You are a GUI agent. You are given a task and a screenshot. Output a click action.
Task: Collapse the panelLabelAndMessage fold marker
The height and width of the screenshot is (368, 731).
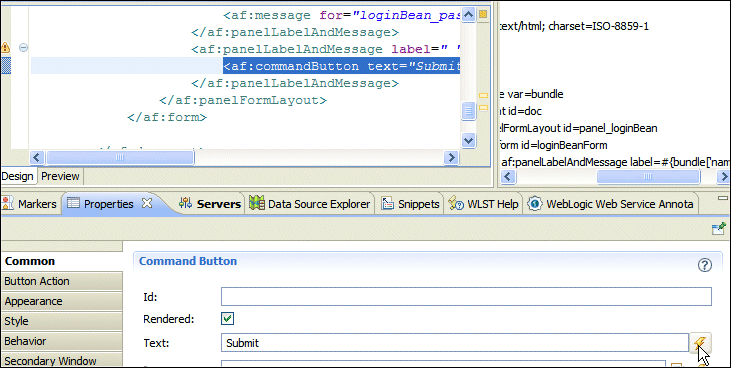coord(23,48)
